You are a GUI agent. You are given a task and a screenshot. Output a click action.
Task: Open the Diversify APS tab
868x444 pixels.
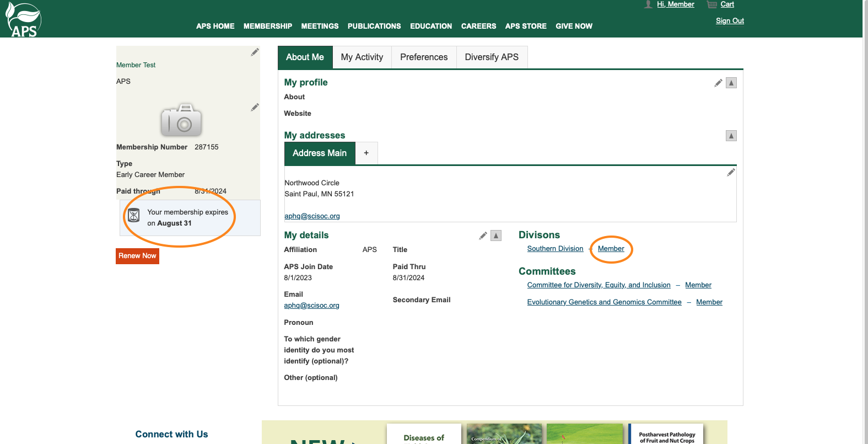[492, 57]
